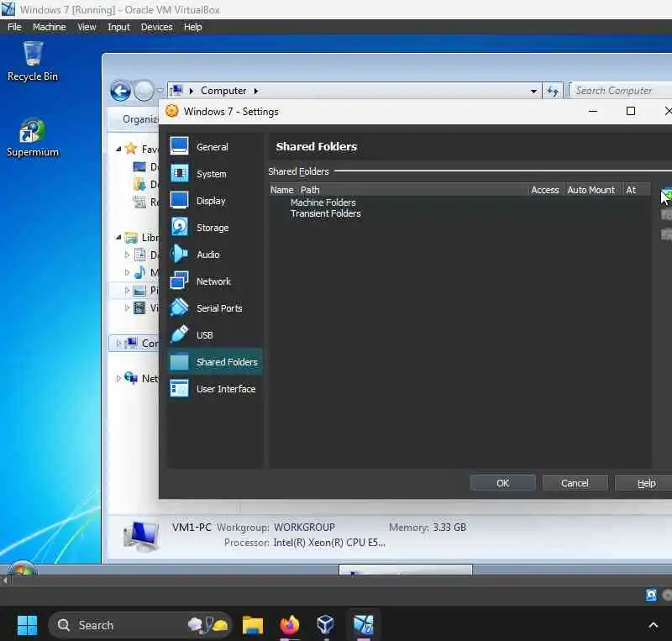Screen dimensions: 672x641
Task: Open the Devices menu
Action: point(157,27)
